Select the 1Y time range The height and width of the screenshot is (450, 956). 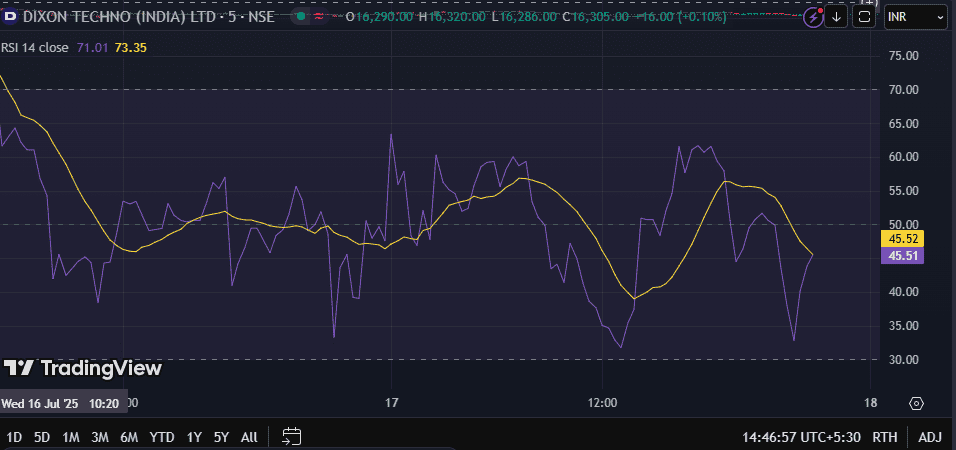click(194, 437)
